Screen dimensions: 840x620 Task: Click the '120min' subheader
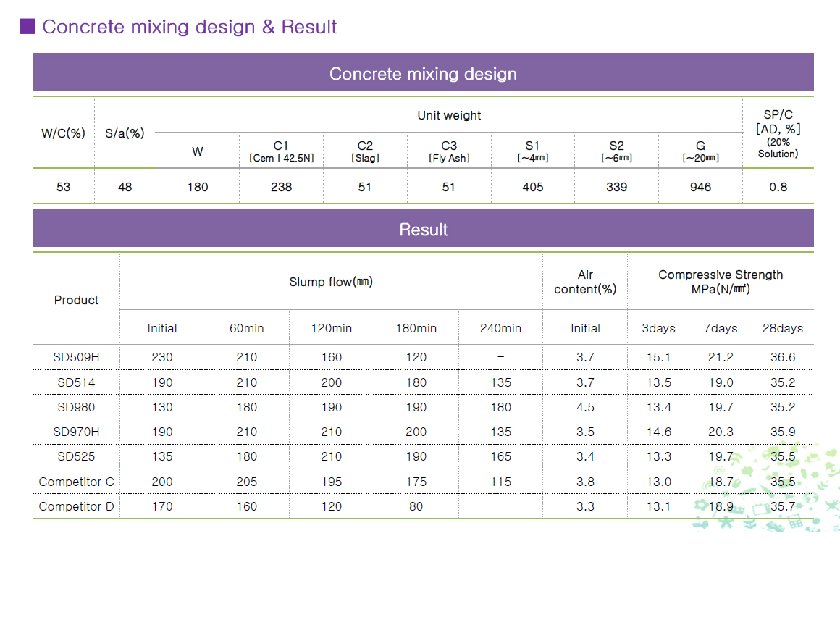[332, 329]
